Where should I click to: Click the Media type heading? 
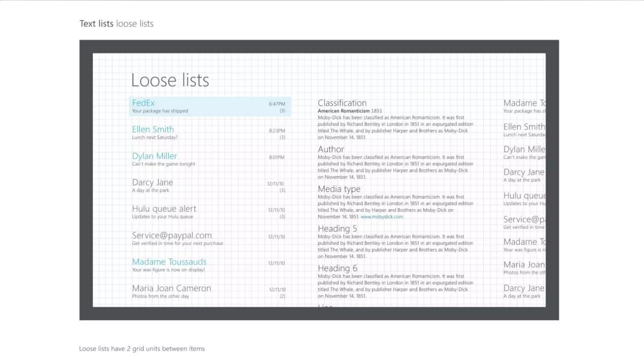339,189
